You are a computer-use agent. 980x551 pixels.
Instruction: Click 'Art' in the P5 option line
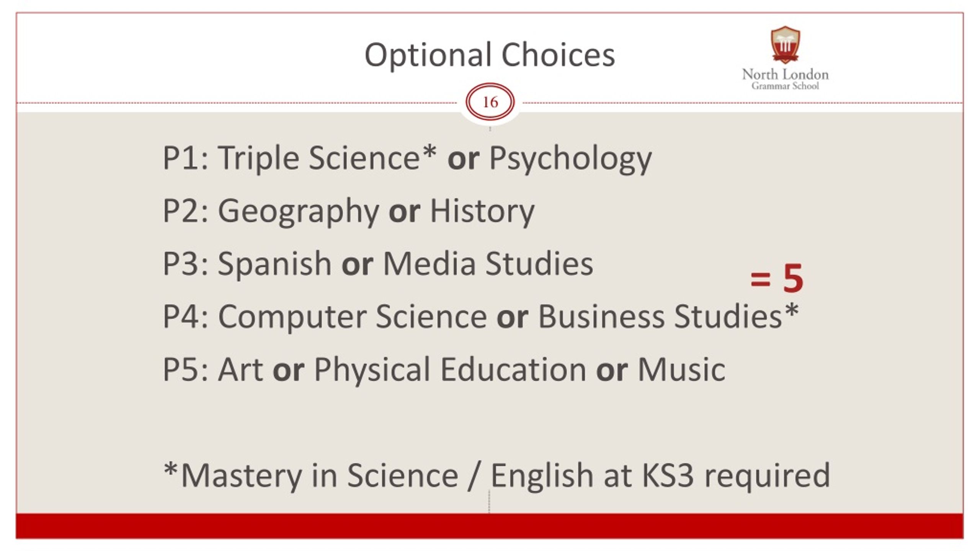(240, 370)
